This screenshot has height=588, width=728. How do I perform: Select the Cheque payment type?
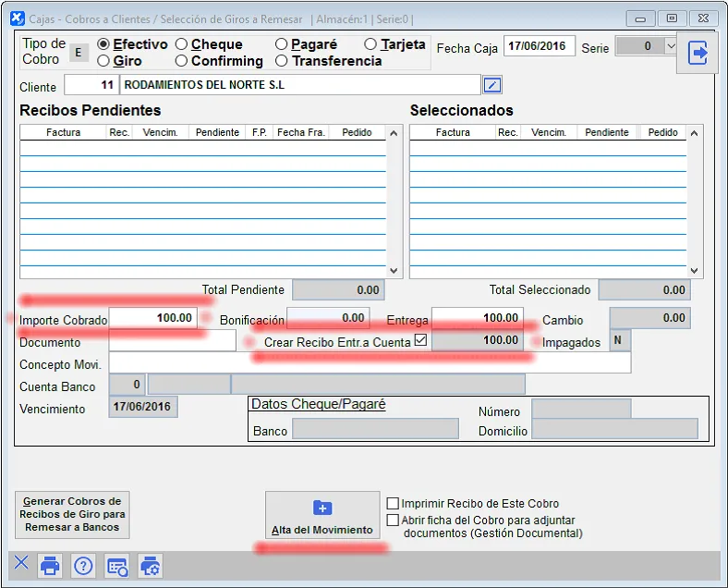click(182, 44)
